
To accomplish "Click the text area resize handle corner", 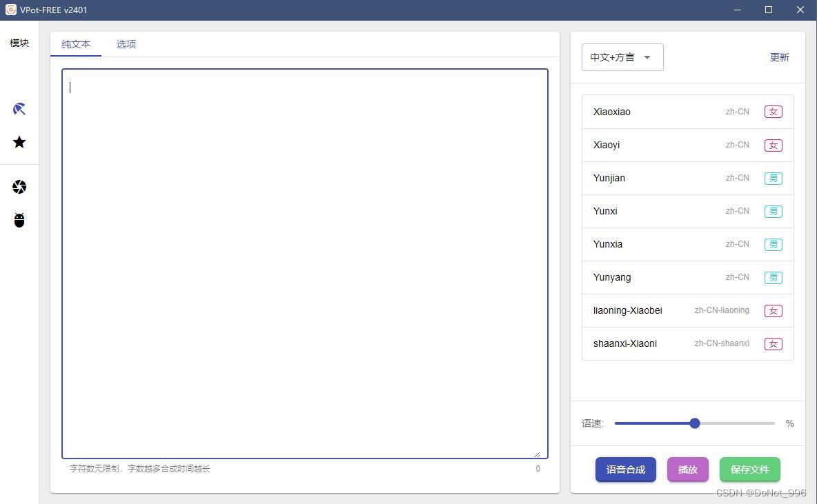I will point(538,454).
